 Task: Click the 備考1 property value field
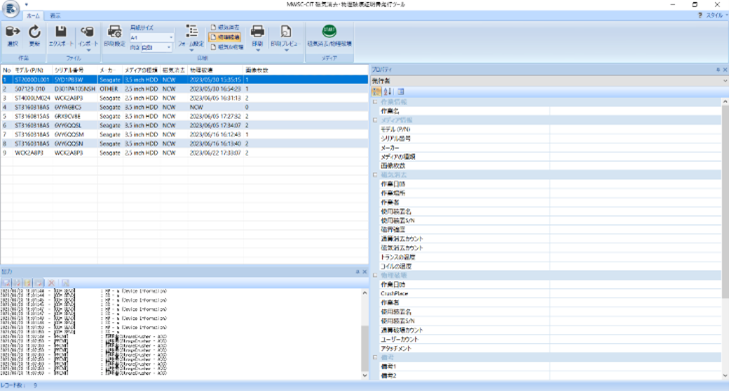point(635,366)
